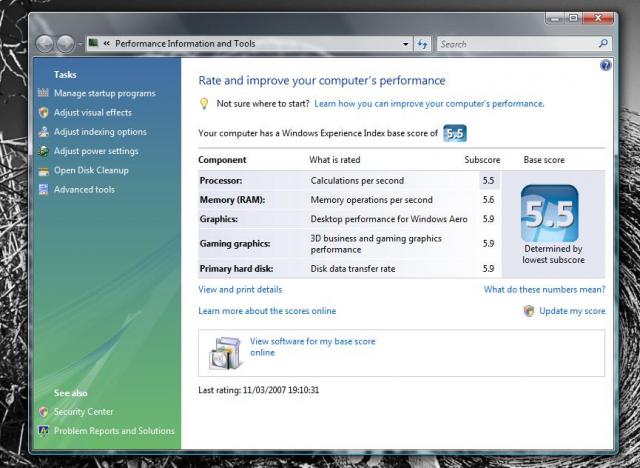Click the Open Disk Cleanup icon
This screenshot has height=468, width=640.
[x=43, y=171]
